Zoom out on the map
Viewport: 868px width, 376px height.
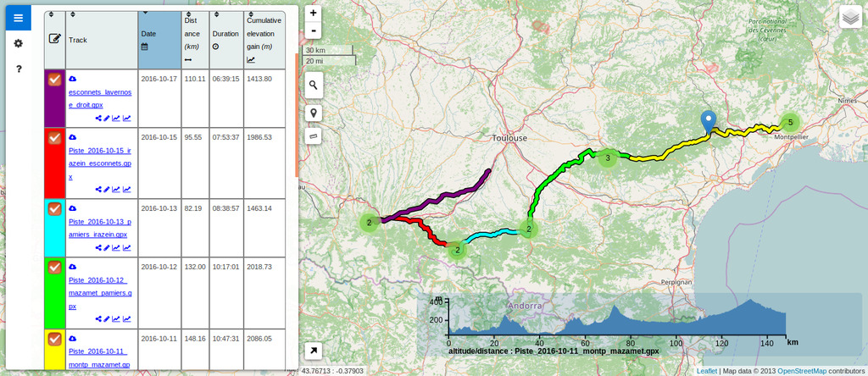[314, 30]
